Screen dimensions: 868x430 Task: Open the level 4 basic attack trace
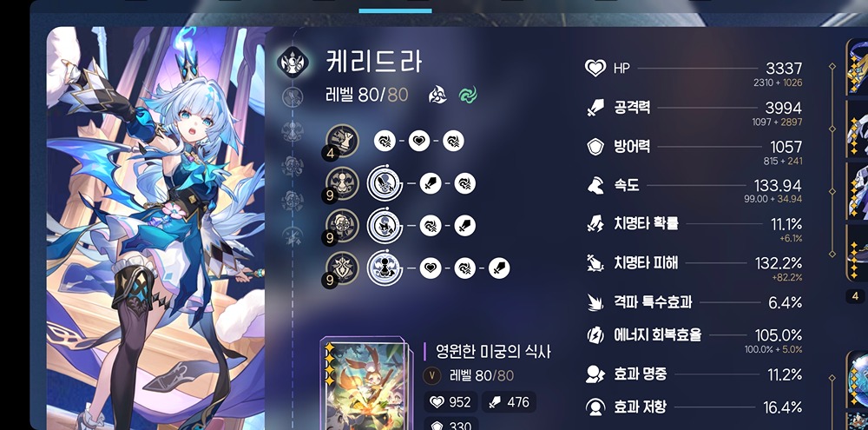pos(342,141)
